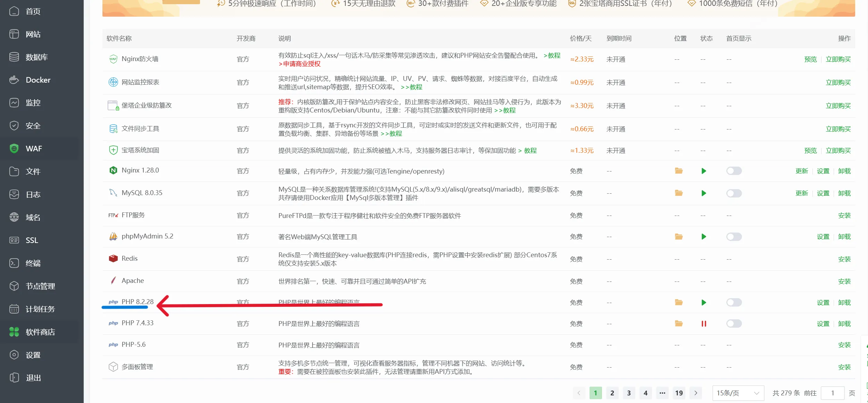Toggle homepage display switch for PHP 8.2.28
Image resolution: width=868 pixels, height=403 pixels.
tap(734, 302)
